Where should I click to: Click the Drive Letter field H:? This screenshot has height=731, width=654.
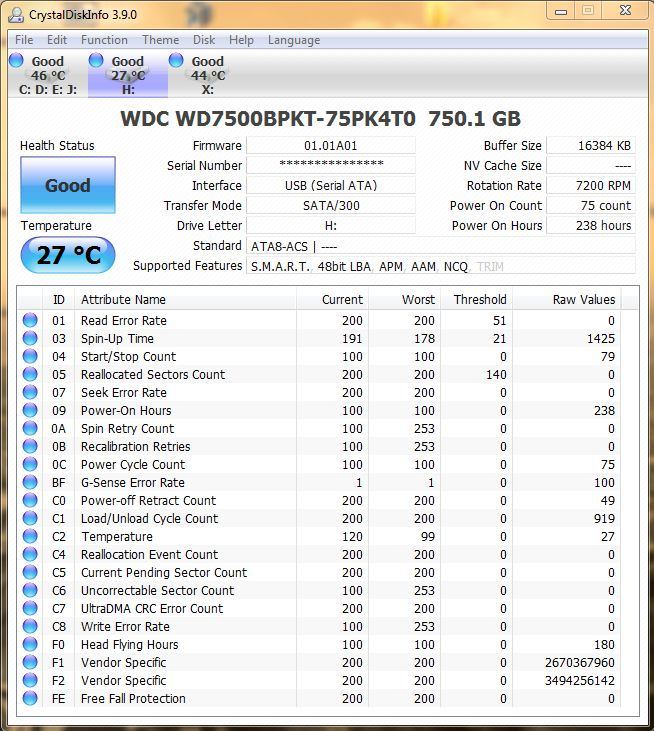click(x=330, y=225)
